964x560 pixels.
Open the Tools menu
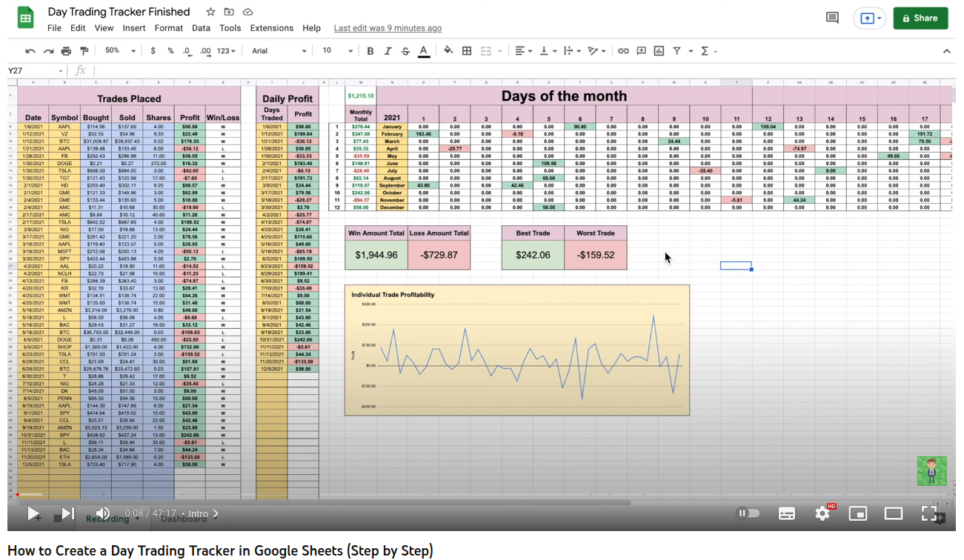tap(230, 28)
